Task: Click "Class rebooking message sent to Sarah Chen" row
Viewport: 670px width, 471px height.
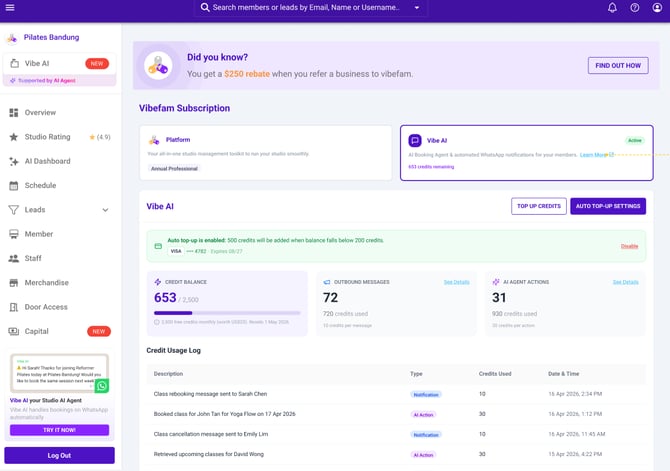Action: pos(396,394)
